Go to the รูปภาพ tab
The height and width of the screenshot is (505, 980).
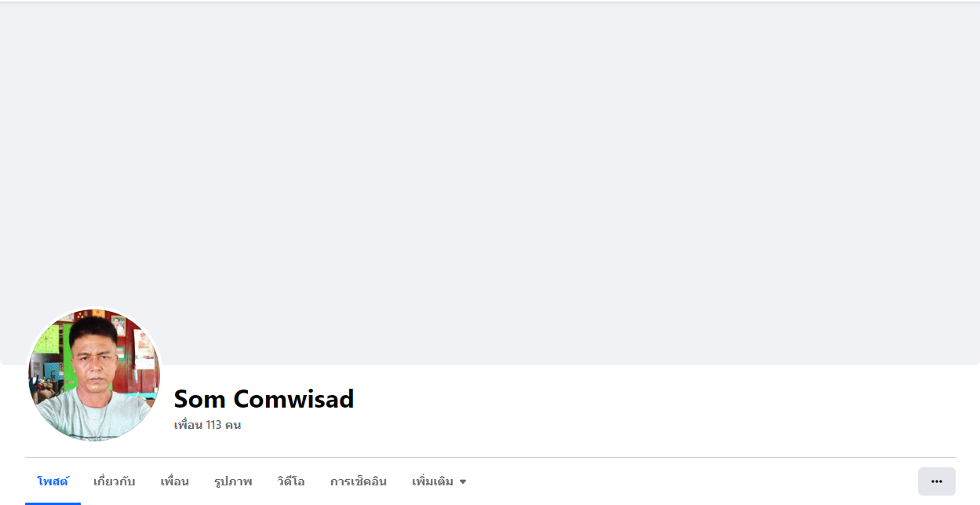[x=233, y=481]
